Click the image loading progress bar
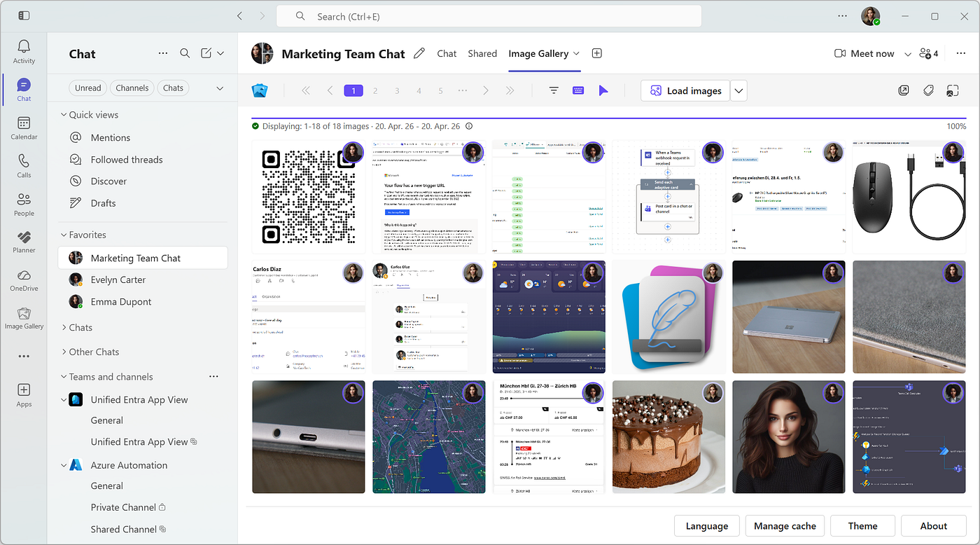This screenshot has height=545, width=980. (x=609, y=118)
